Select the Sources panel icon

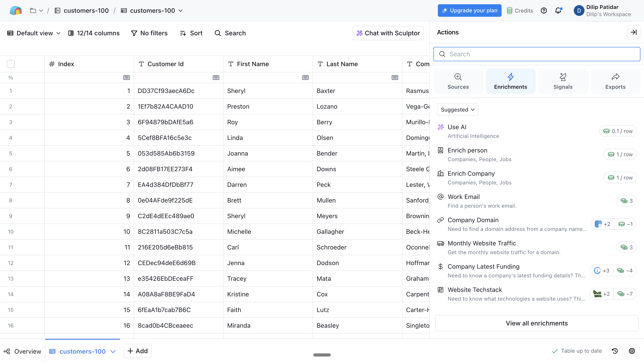(x=458, y=81)
